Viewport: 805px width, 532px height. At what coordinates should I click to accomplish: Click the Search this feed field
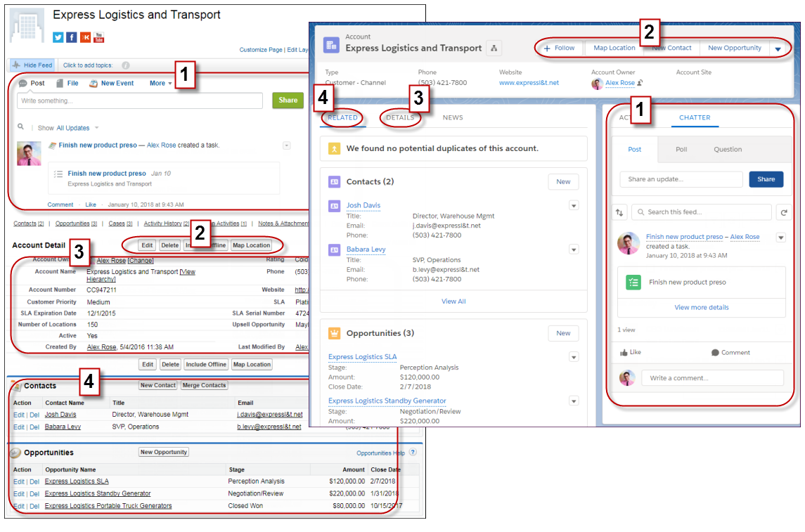[702, 212]
